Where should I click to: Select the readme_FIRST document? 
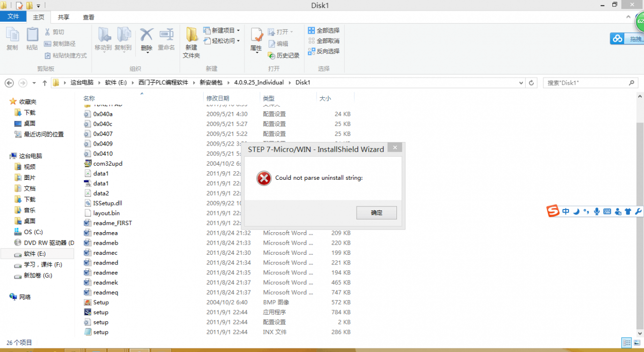[112, 223]
